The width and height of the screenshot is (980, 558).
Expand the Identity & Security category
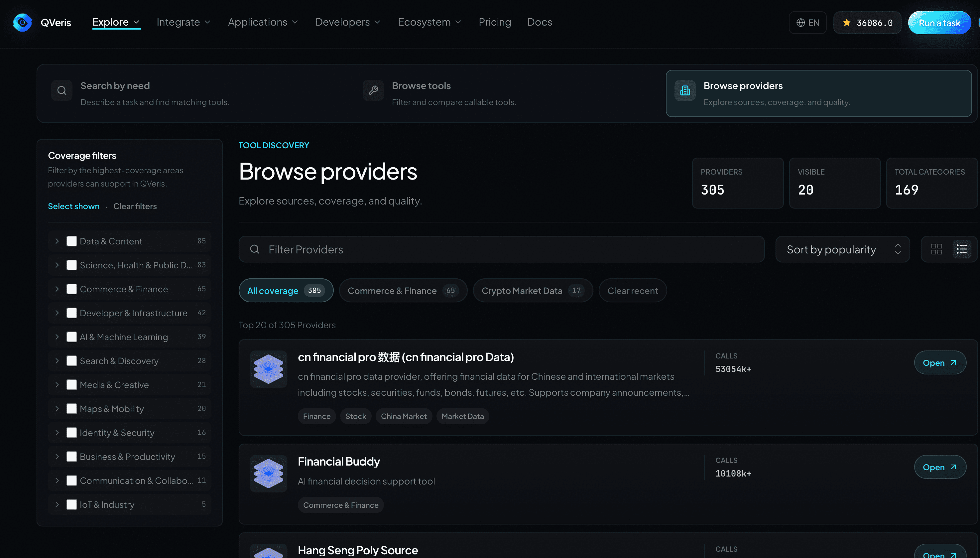click(x=57, y=433)
